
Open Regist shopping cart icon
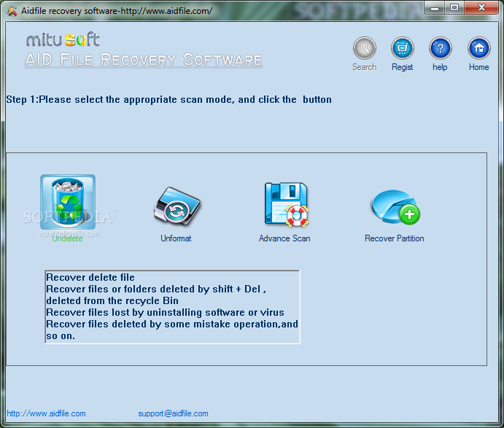tap(402, 48)
